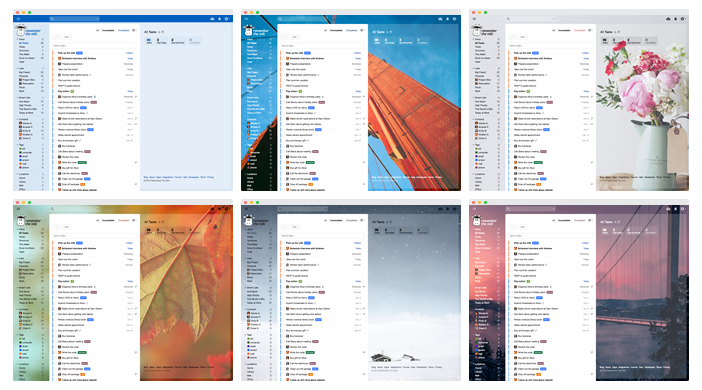Collapse Contacts section in pink sunset window
Image resolution: width=702 pixels, height=390 pixels.
coord(474,309)
